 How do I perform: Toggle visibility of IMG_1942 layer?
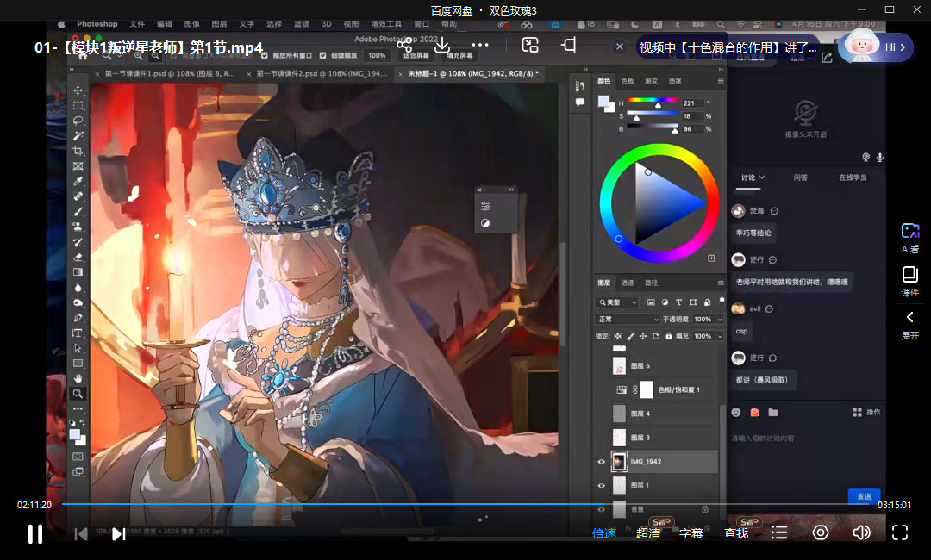(601, 462)
